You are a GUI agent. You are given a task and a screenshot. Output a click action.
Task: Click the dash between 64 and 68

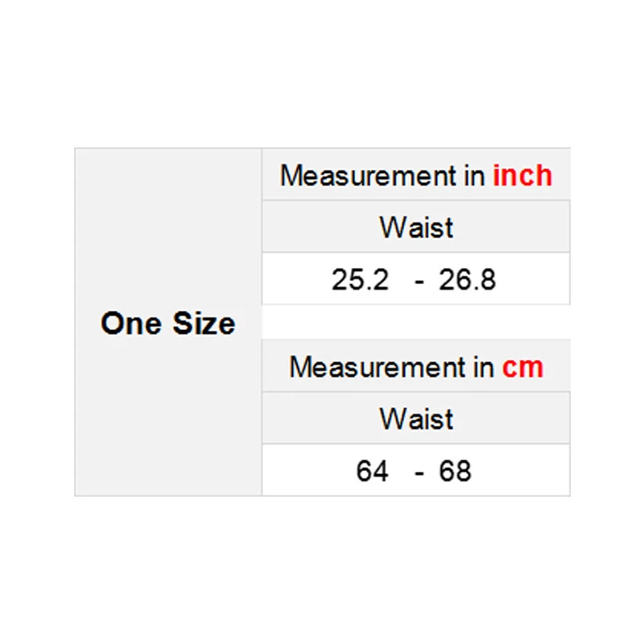pyautogui.click(x=419, y=472)
